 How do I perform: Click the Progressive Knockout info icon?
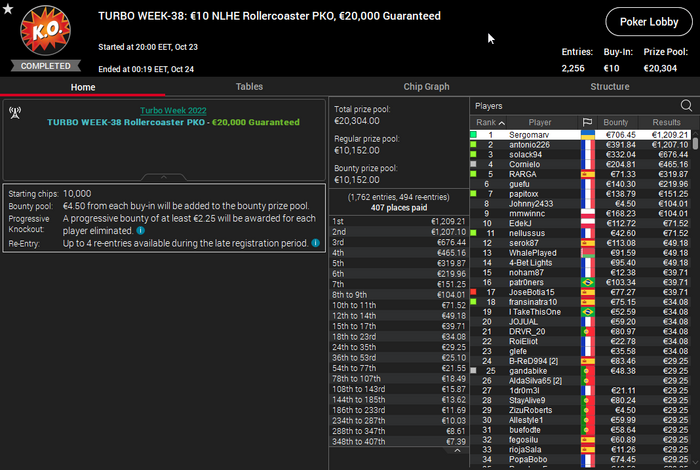pyautogui.click(x=141, y=231)
